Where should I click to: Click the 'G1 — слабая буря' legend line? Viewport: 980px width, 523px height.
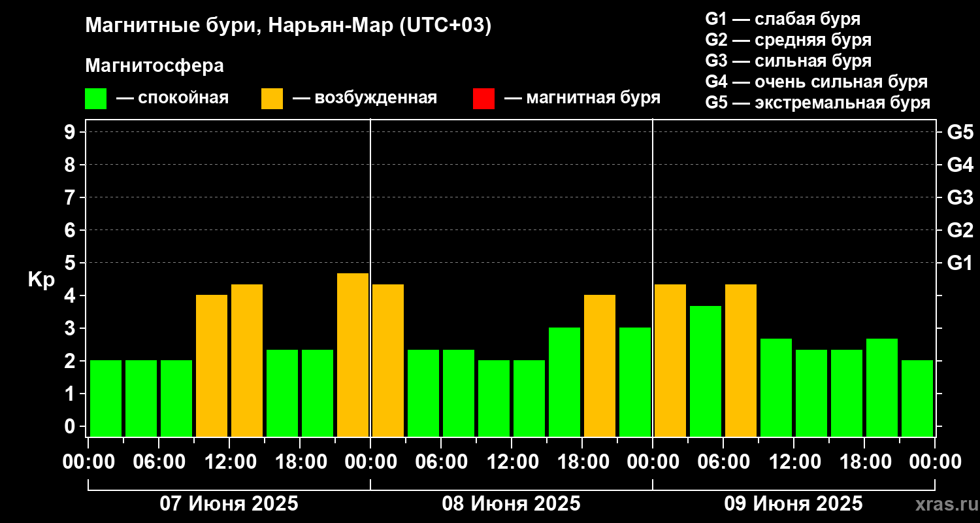click(783, 19)
